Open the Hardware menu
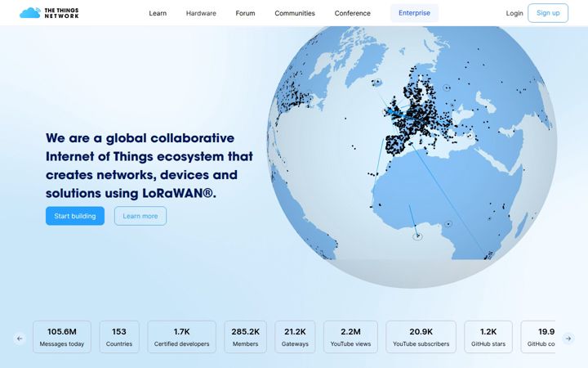The image size is (588, 368). click(201, 13)
